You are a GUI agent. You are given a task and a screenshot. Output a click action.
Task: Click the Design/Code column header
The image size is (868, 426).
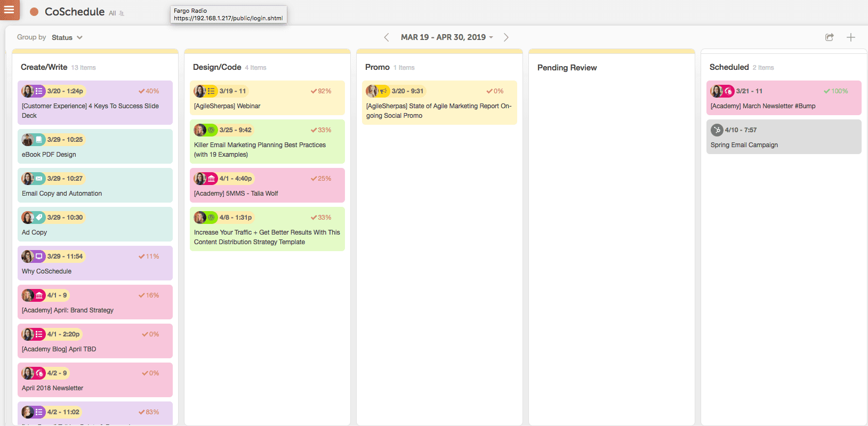[217, 67]
